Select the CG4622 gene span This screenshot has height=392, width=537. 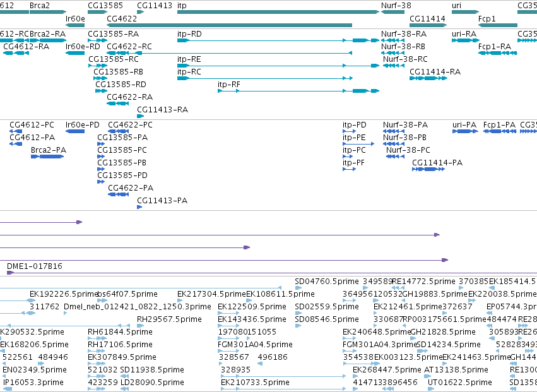tap(230, 25)
